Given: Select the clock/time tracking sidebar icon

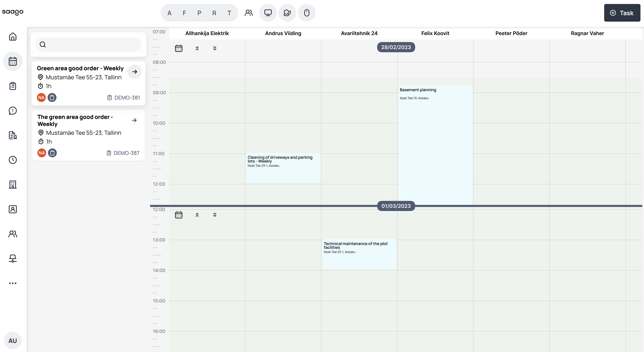Looking at the screenshot, I should tap(13, 160).
